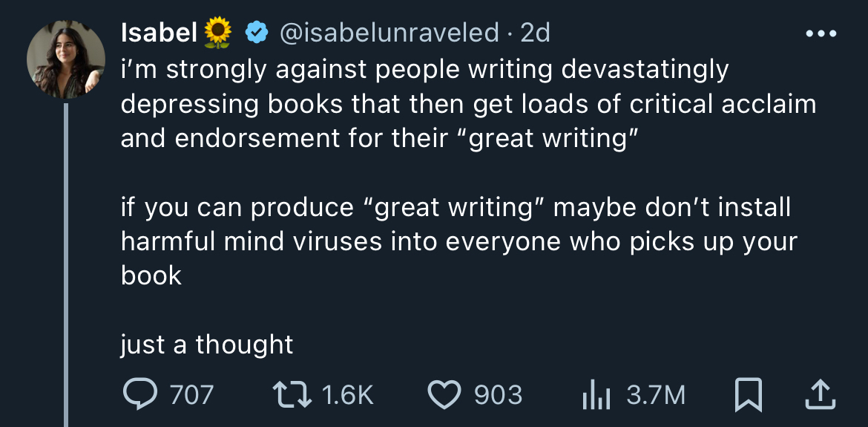Click the 903 likes count
The image size is (868, 427).
point(498,394)
